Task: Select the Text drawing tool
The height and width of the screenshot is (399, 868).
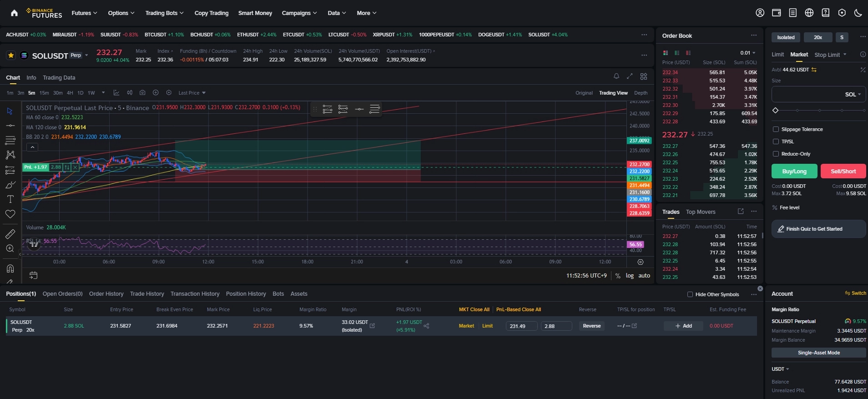Action: click(10, 199)
